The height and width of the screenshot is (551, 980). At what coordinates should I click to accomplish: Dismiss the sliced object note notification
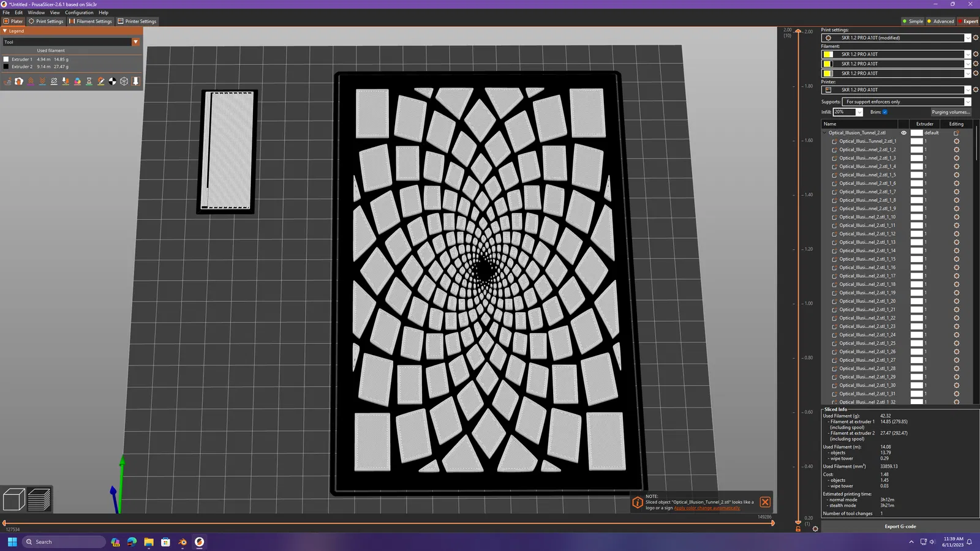coord(765,502)
